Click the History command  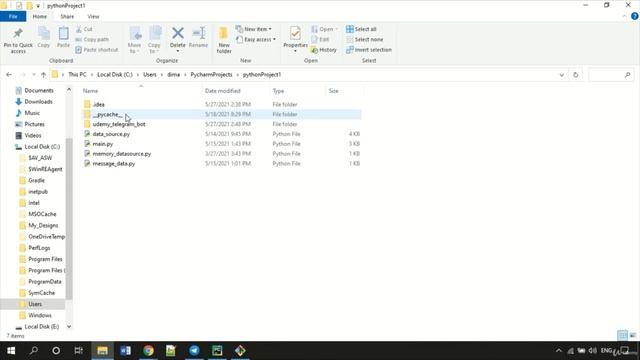324,50
